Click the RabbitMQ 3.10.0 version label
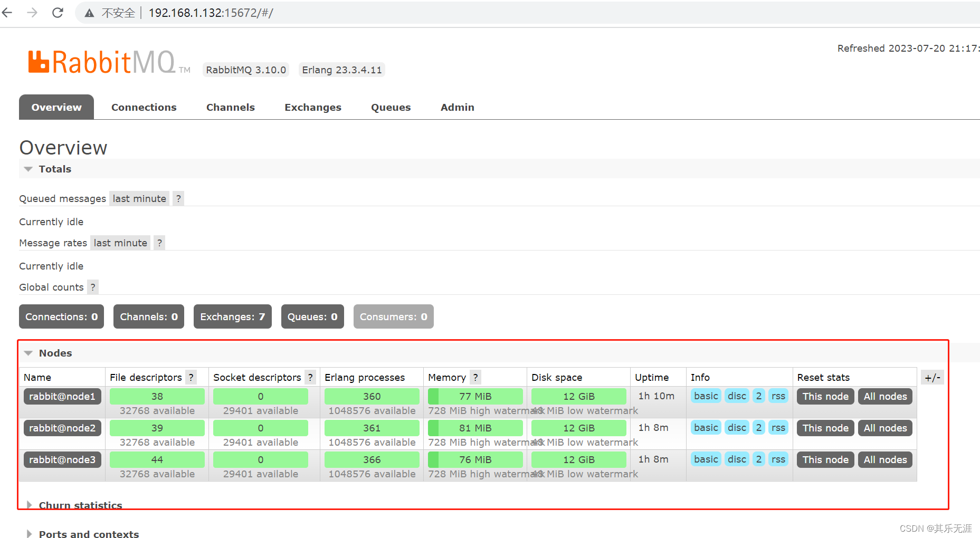The image size is (980, 538). (x=246, y=70)
